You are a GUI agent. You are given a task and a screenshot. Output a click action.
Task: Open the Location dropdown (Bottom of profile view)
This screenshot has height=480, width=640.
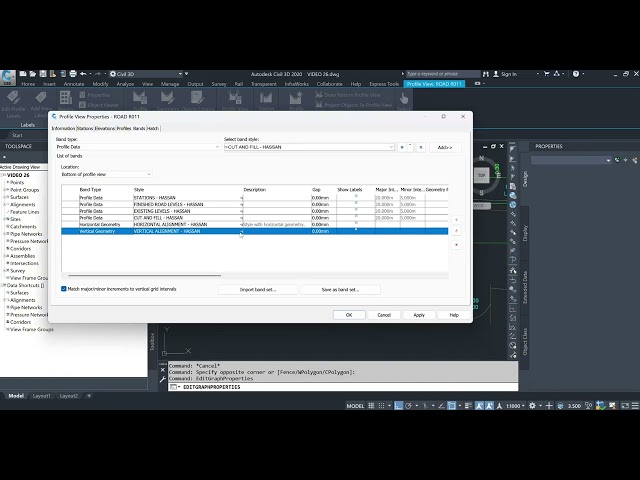tap(106, 174)
